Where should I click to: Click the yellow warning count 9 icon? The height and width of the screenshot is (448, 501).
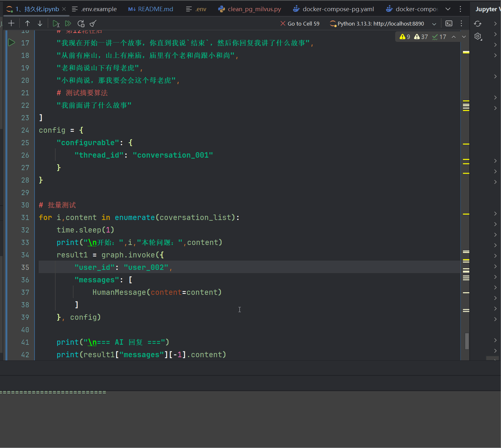(405, 37)
